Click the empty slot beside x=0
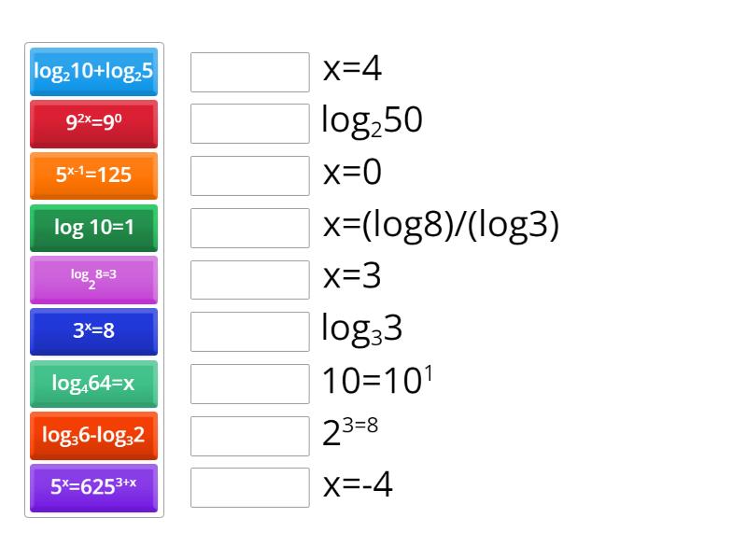 [x=249, y=175]
